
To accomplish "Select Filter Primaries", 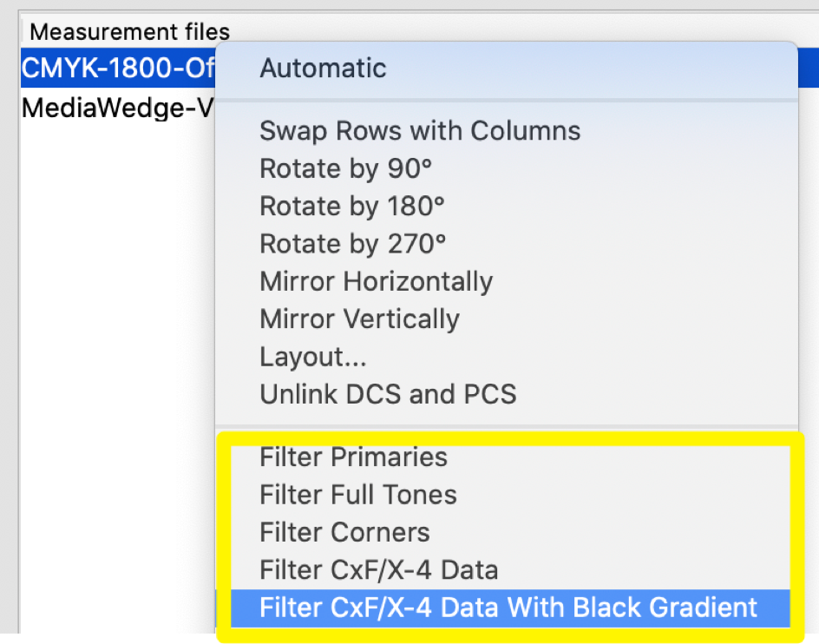I will click(x=510, y=457).
